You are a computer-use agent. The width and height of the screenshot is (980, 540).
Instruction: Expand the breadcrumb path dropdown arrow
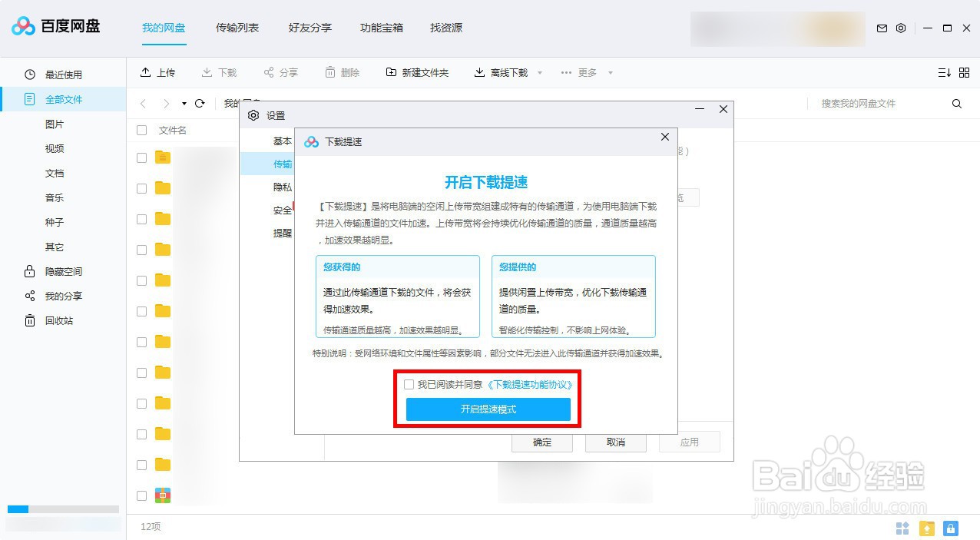(x=183, y=103)
